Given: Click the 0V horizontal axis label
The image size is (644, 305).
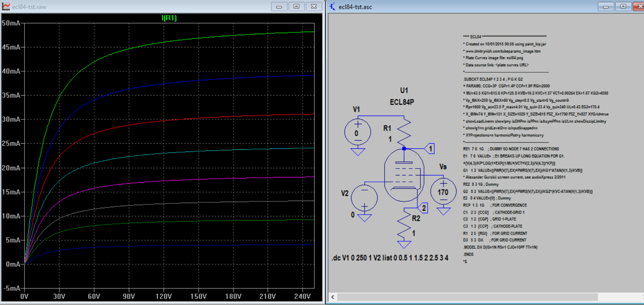Looking at the screenshot, I should click(24, 296).
